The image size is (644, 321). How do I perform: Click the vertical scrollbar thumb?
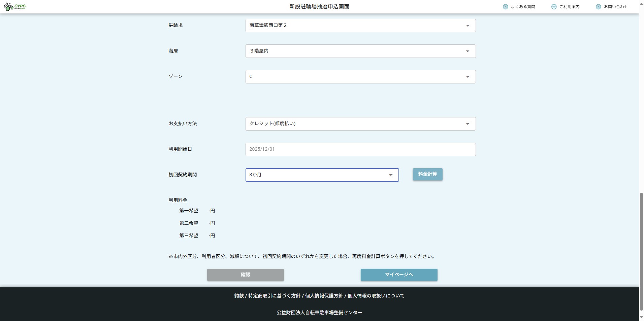click(x=641, y=252)
